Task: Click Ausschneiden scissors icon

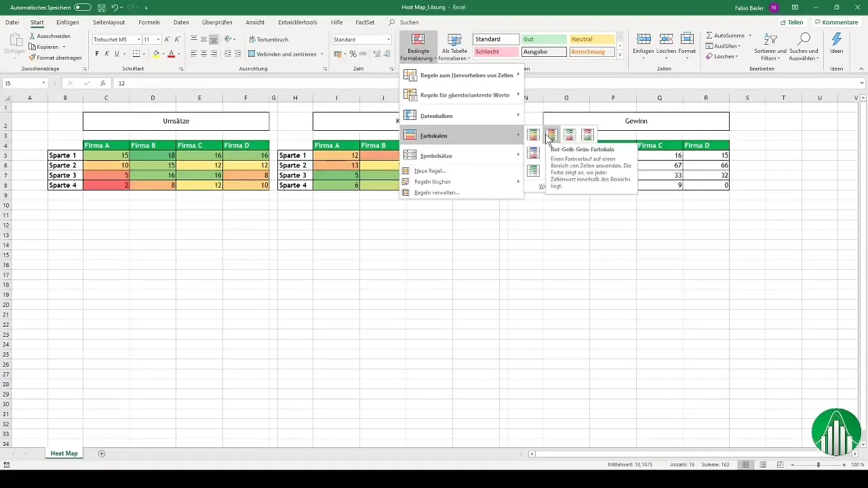Action: [x=33, y=35]
